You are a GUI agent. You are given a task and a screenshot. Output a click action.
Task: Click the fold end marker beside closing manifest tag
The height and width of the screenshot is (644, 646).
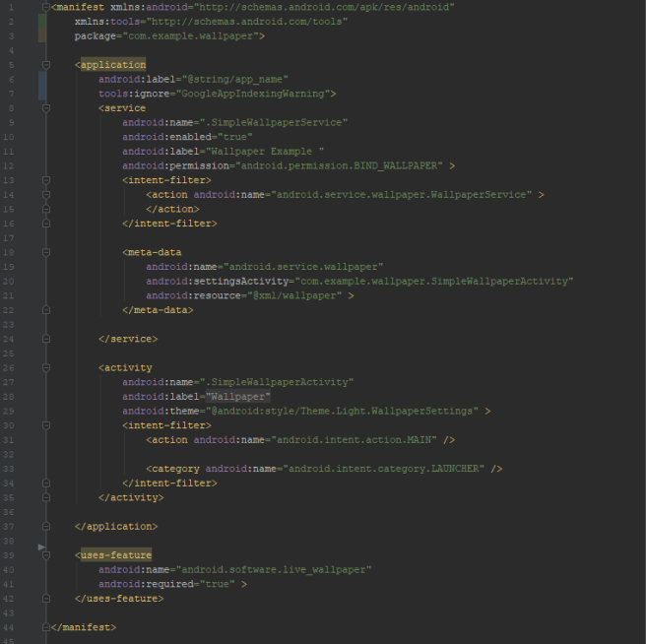click(x=46, y=627)
